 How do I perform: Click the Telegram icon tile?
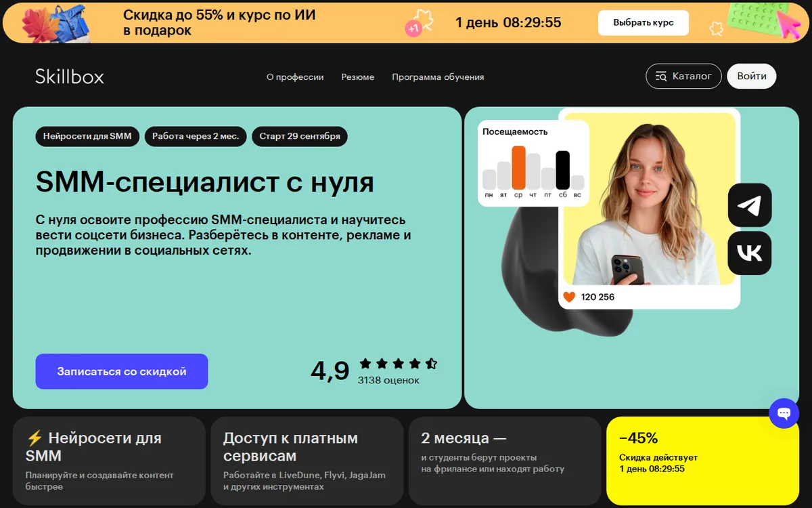coord(750,205)
